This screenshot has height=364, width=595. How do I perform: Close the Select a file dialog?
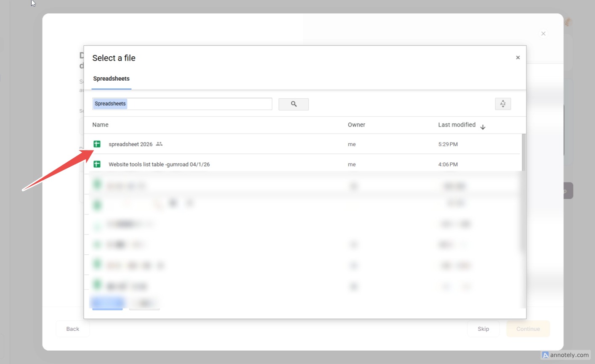pyautogui.click(x=518, y=58)
